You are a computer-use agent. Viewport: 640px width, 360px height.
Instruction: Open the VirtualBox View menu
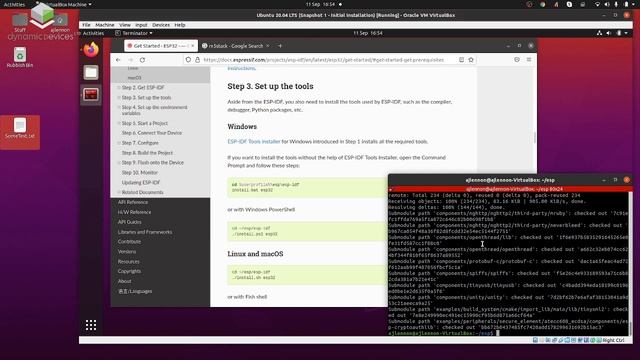(x=124, y=25)
